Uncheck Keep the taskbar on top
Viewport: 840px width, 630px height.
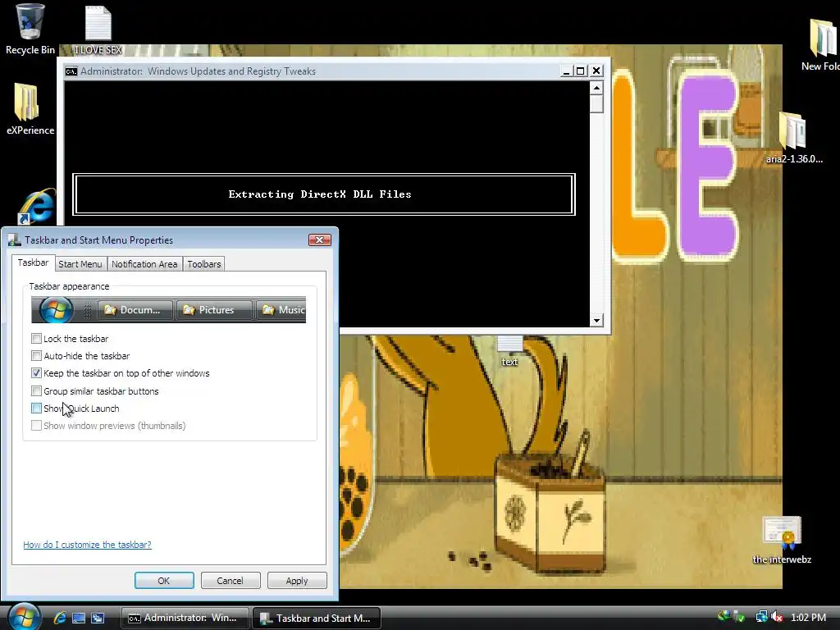(36, 373)
